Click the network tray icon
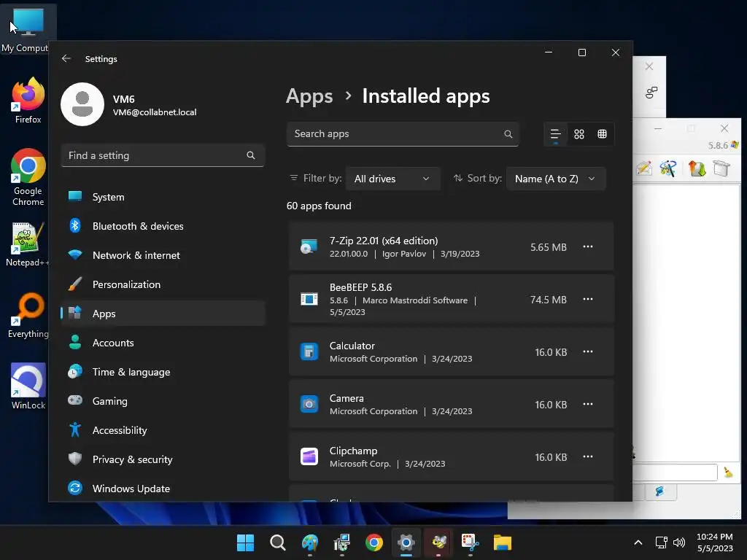Screen dimensions: 747x560 click(661, 542)
